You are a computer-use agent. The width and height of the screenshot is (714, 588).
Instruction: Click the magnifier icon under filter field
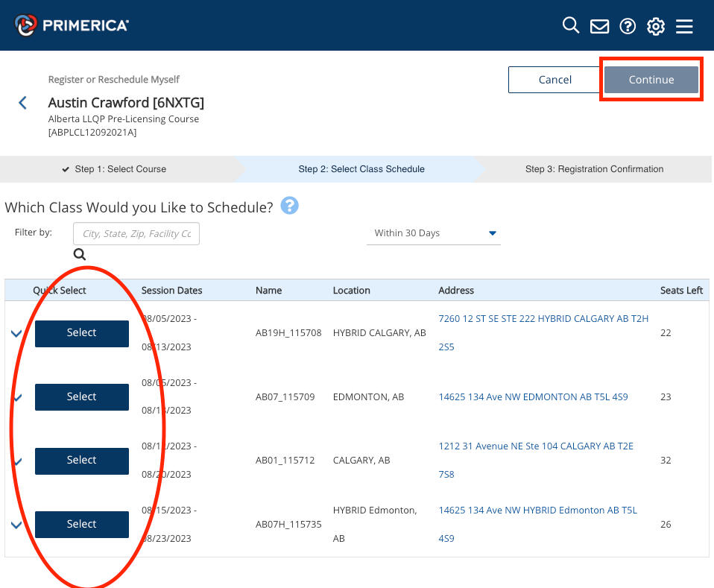[80, 255]
